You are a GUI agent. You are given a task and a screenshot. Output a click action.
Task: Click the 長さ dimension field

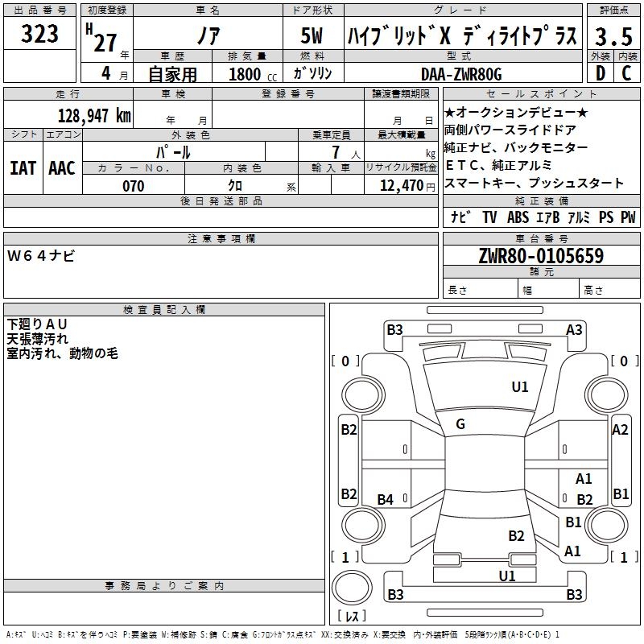(481, 290)
